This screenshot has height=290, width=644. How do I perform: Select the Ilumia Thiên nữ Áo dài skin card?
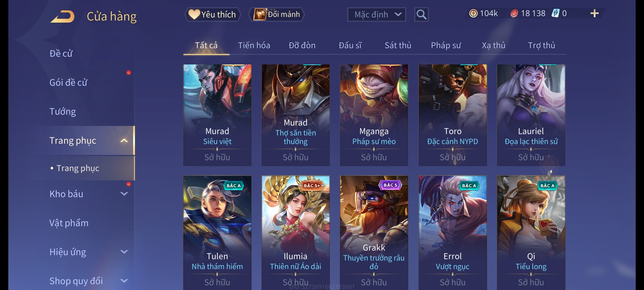click(295, 233)
